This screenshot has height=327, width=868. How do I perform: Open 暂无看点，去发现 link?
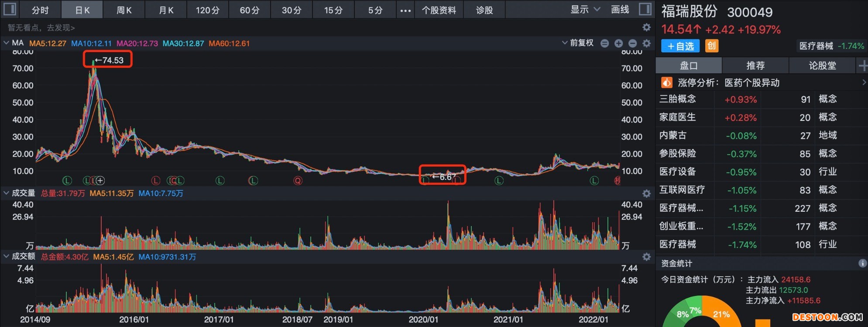point(41,28)
